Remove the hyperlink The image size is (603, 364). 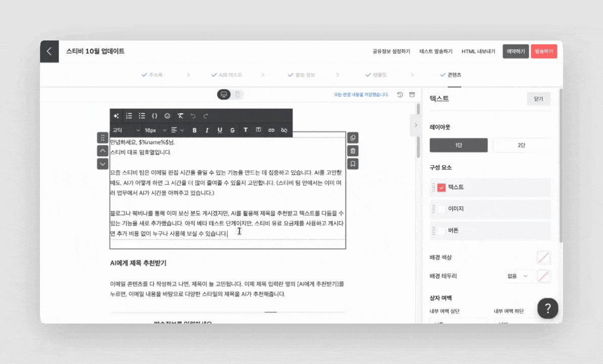pyautogui.click(x=284, y=130)
